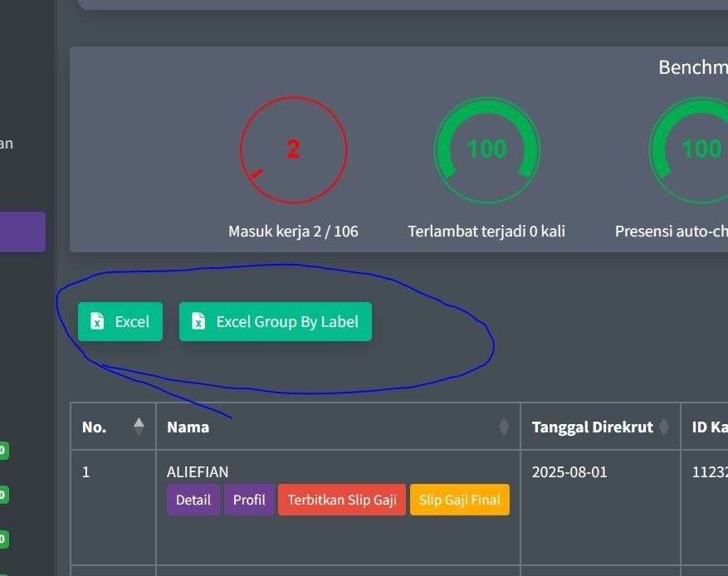Click the Tanggal Direkrut sort arrows
728x576 pixels.
coord(663,427)
